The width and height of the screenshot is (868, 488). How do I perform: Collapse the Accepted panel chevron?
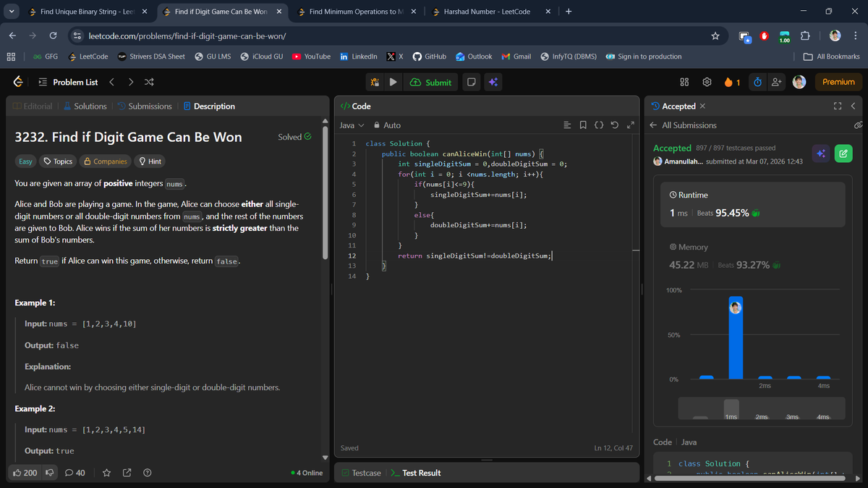854,106
